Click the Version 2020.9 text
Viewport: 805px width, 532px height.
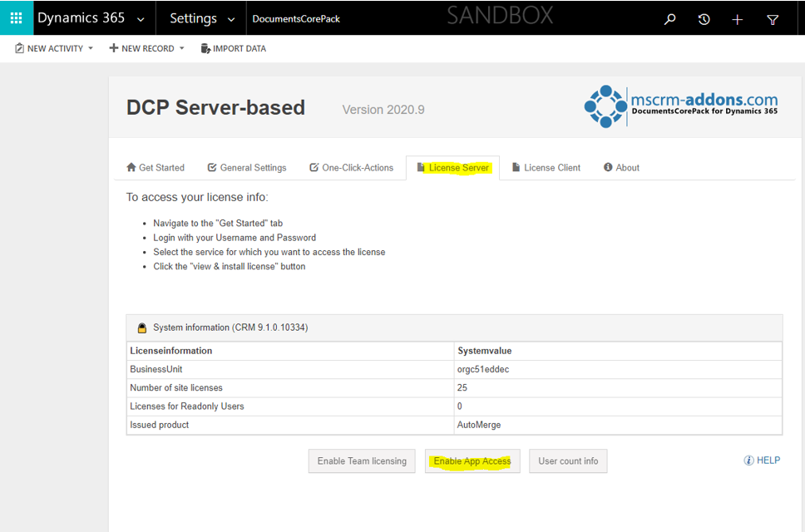point(383,110)
